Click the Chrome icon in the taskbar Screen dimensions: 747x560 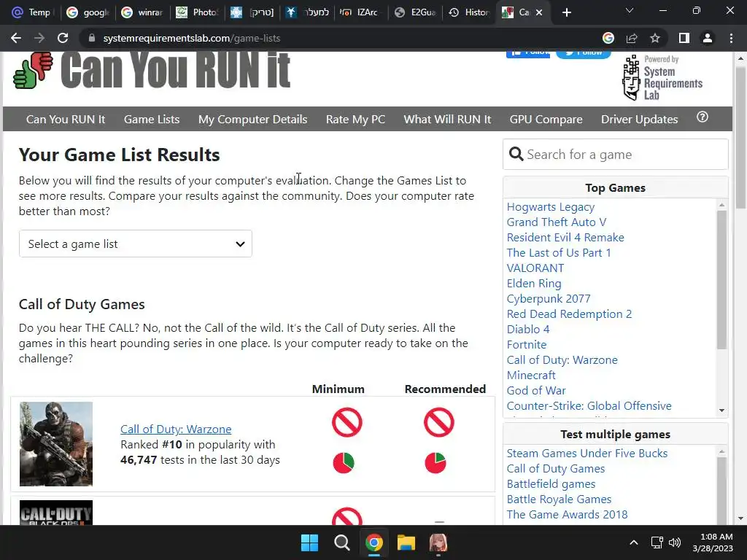point(374,542)
